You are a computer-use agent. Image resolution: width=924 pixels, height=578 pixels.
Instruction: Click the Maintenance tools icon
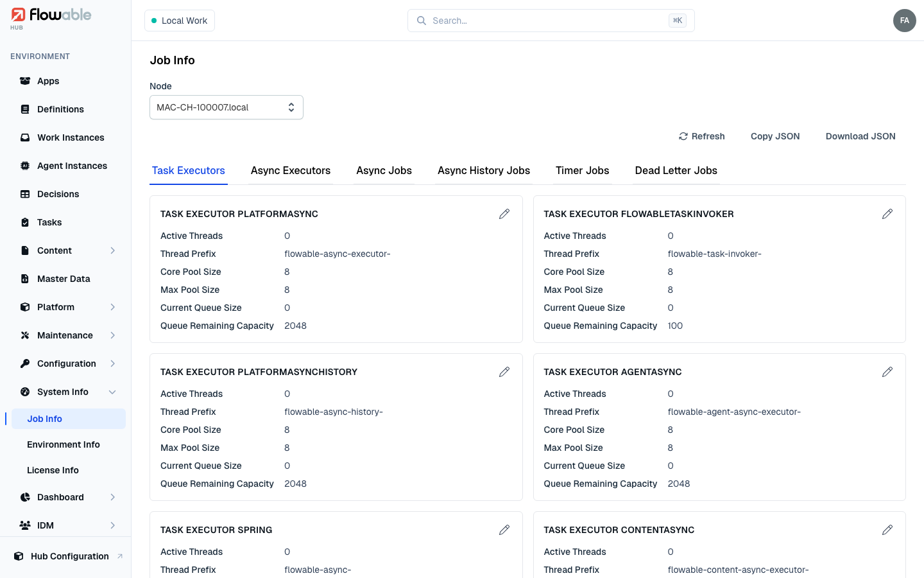pyautogui.click(x=25, y=335)
